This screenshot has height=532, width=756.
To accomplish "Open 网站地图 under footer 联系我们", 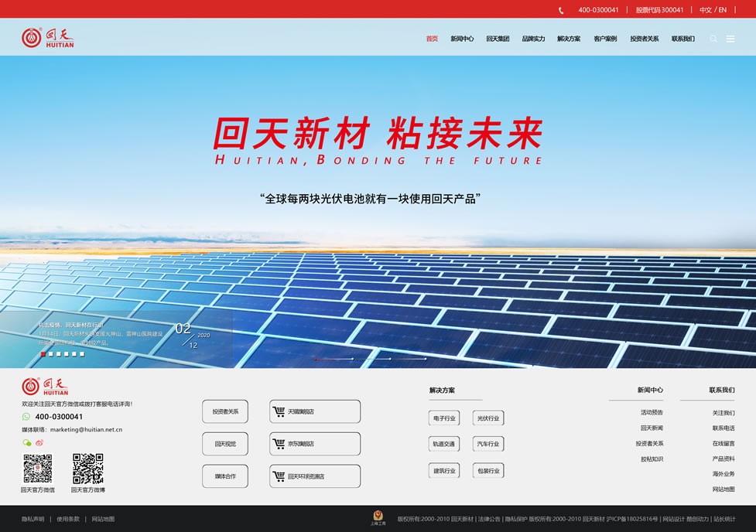I will [724, 489].
